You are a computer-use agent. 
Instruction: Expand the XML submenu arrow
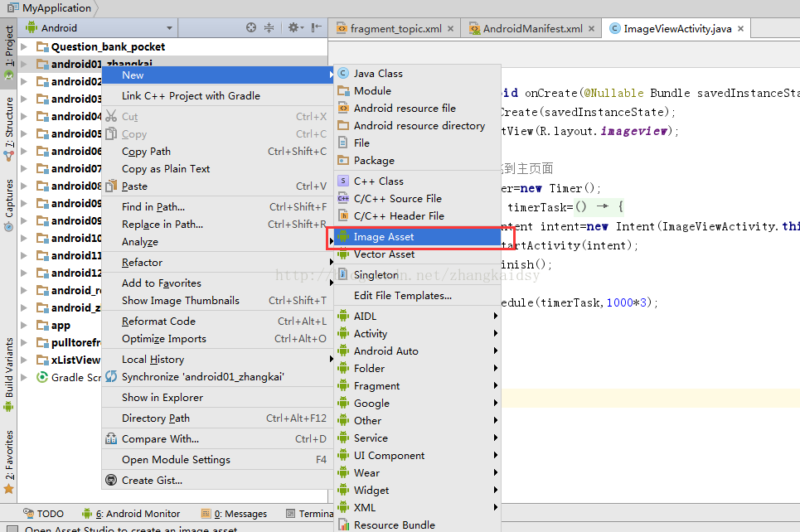(x=495, y=507)
